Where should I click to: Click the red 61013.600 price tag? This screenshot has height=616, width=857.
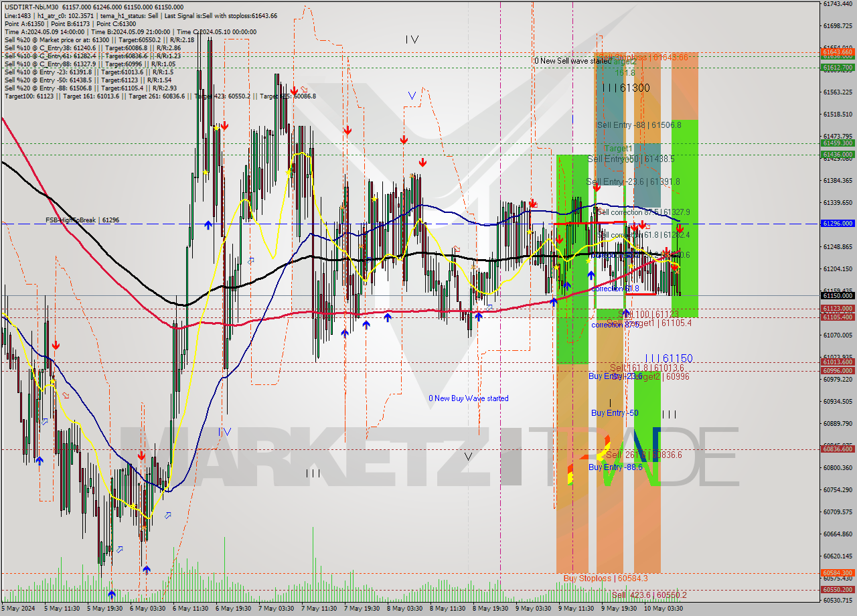[x=838, y=362]
